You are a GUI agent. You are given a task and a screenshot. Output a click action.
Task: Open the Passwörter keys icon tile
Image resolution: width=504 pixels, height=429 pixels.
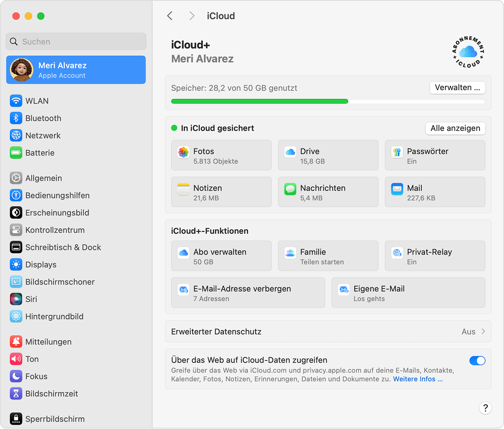click(397, 152)
